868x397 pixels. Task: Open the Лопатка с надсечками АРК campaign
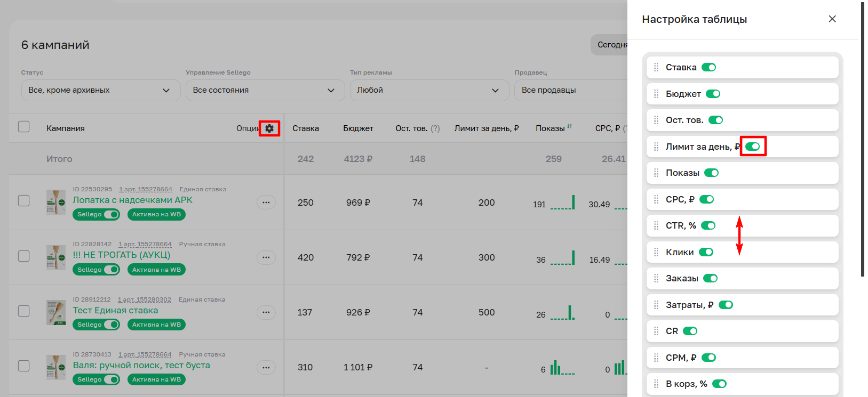(132, 200)
